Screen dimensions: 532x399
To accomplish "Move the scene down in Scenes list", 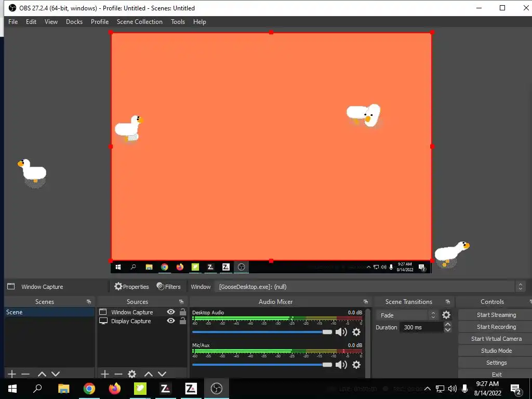I will (x=56, y=374).
